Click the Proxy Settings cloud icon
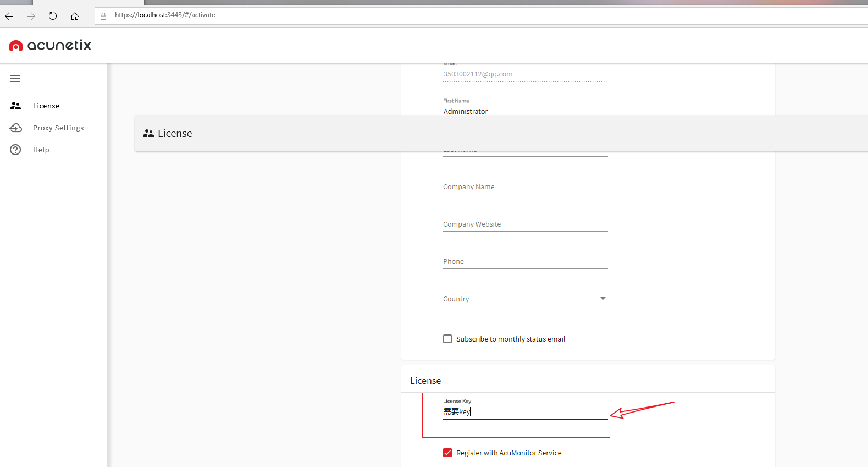The width and height of the screenshot is (868, 467). pos(15,128)
